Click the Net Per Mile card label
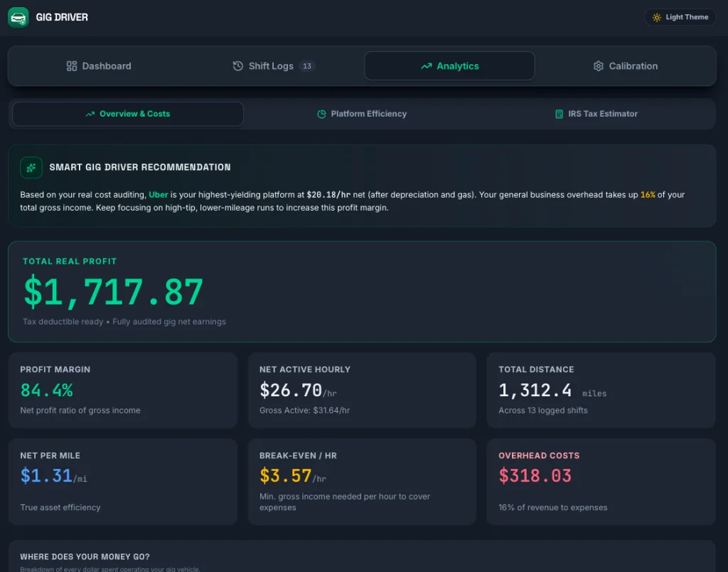728x572 pixels. pyautogui.click(x=50, y=456)
